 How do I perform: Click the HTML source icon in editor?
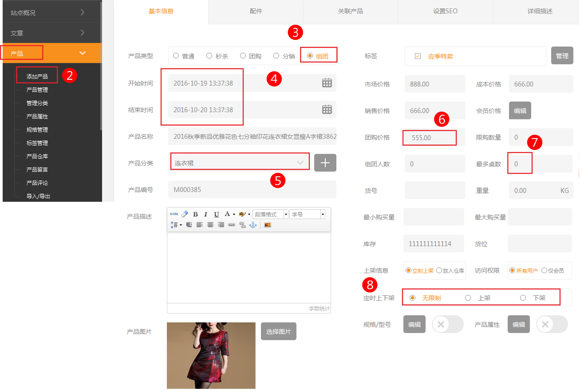pos(174,214)
